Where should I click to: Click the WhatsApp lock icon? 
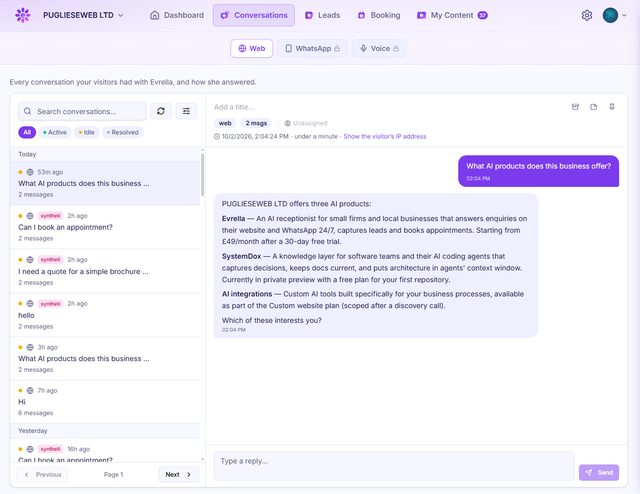(337, 48)
